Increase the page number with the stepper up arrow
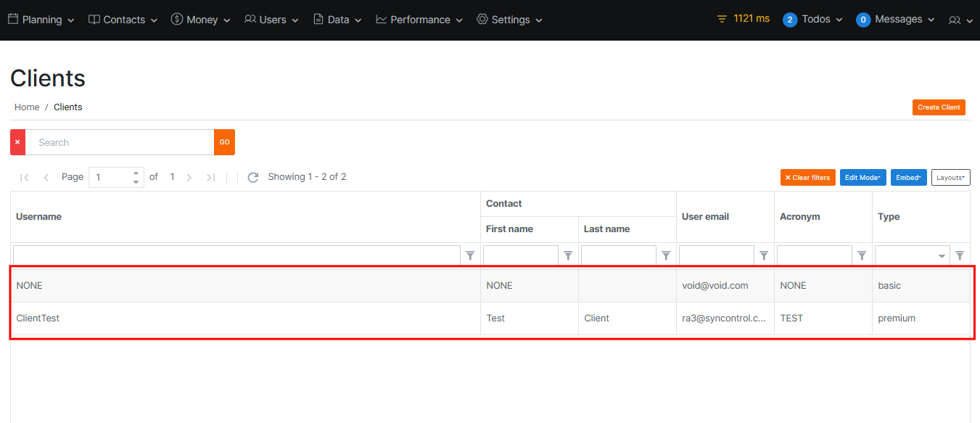 click(x=136, y=173)
